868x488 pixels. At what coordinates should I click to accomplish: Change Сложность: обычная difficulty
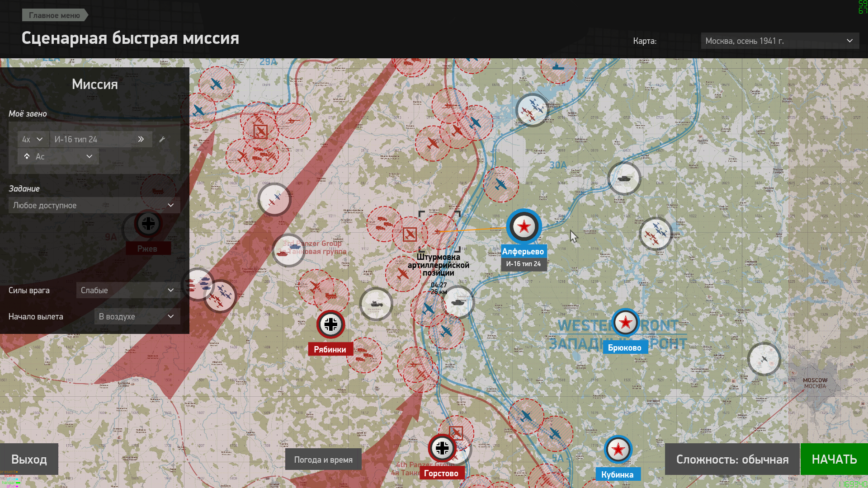coord(732,459)
